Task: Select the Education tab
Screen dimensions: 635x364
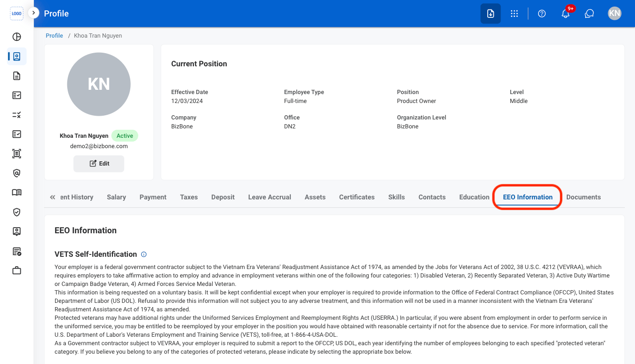Action: point(474,197)
